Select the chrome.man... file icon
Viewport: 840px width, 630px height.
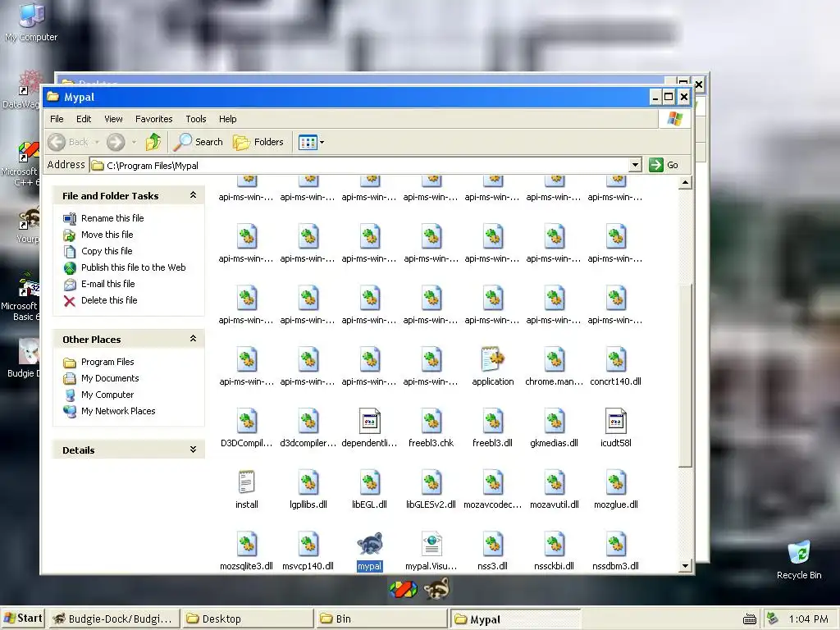coord(555,359)
